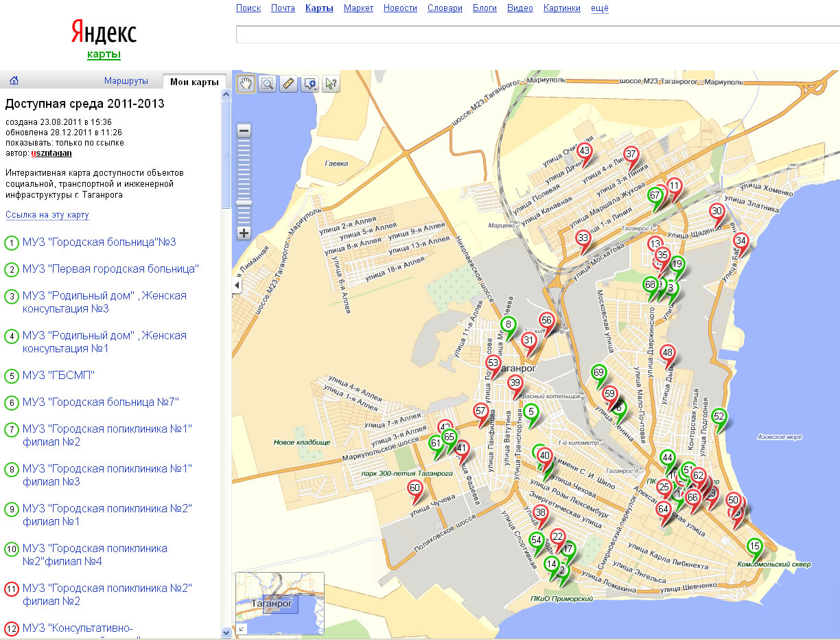Click green map marker 5
Viewport: 840px width, 640px height.
(531, 413)
